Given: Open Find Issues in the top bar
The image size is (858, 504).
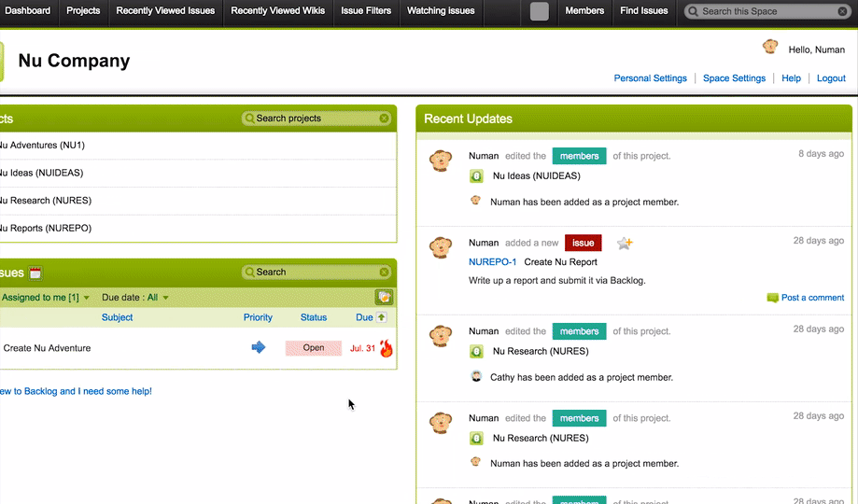Looking at the screenshot, I should (x=643, y=11).
